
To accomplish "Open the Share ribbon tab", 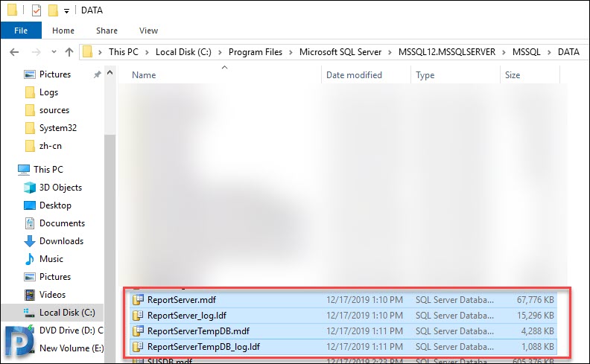I will tap(107, 31).
